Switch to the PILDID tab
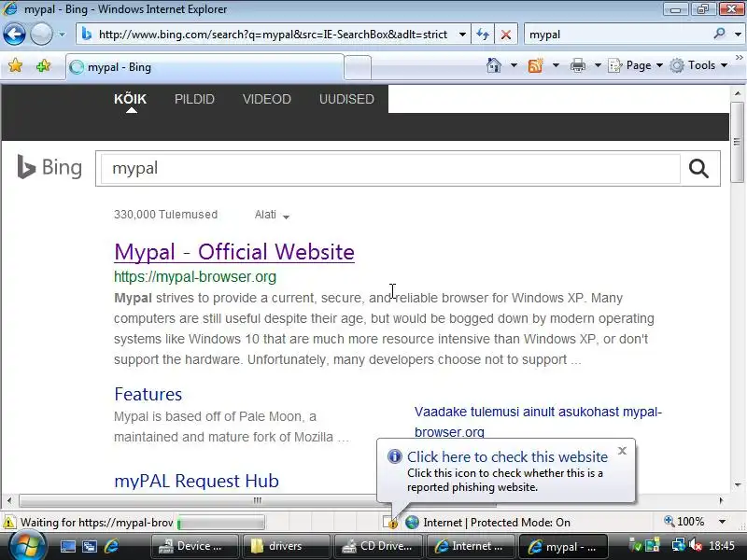The height and width of the screenshot is (560, 747). (x=194, y=99)
